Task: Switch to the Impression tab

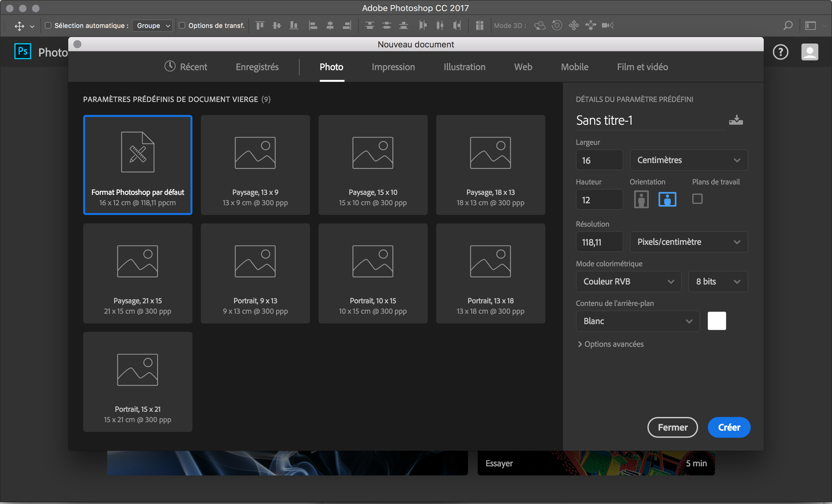Action: coord(393,67)
